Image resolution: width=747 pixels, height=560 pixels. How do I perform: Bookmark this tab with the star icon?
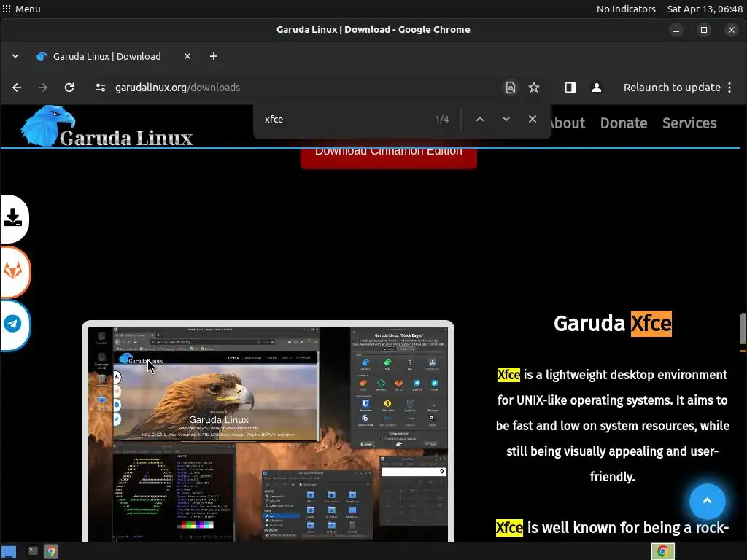(x=534, y=87)
